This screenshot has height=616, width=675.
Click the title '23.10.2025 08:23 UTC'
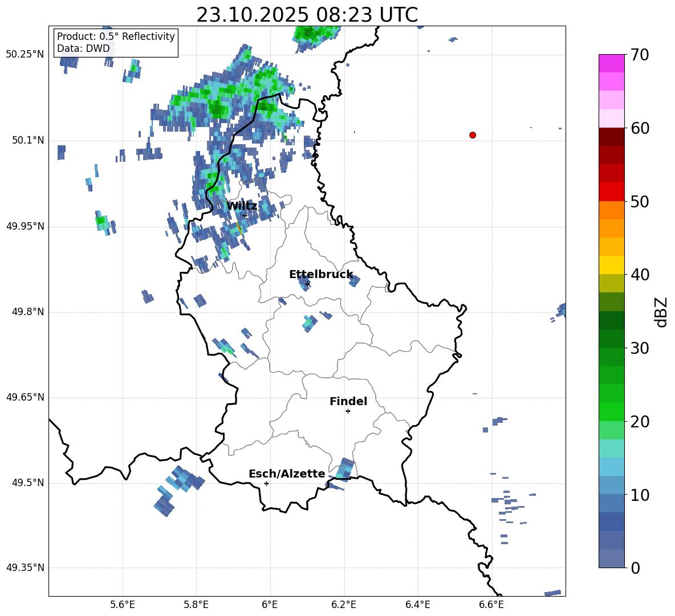click(307, 15)
